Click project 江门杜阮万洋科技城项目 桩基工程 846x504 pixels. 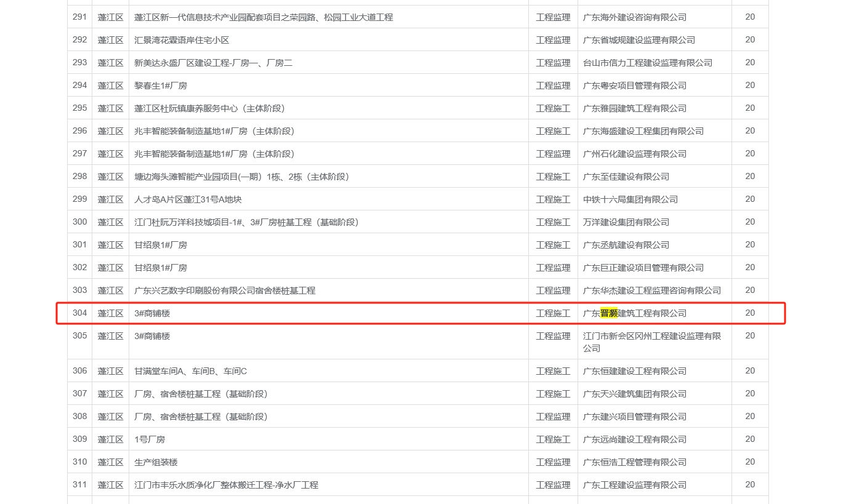coord(246,222)
